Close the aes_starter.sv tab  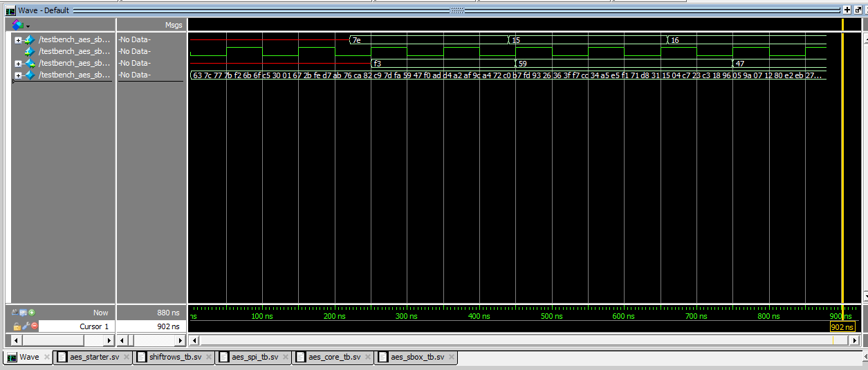pos(126,358)
